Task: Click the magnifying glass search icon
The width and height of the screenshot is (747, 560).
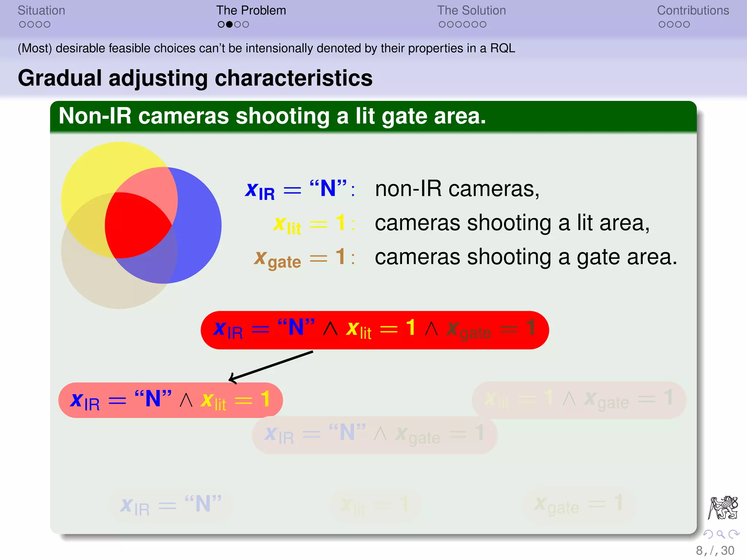Action: (x=720, y=534)
